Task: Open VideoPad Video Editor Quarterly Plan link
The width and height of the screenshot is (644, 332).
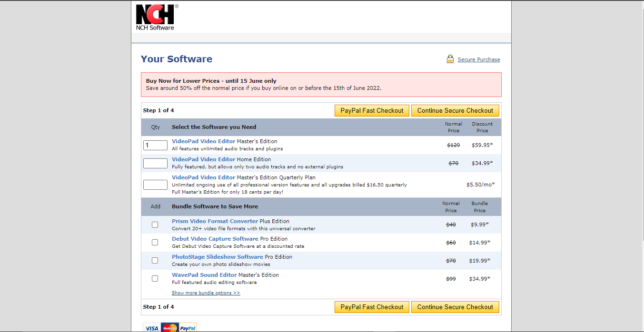Action: coord(203,177)
